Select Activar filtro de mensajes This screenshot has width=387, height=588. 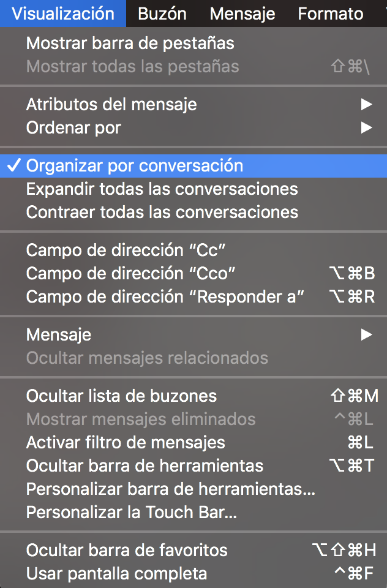click(126, 443)
